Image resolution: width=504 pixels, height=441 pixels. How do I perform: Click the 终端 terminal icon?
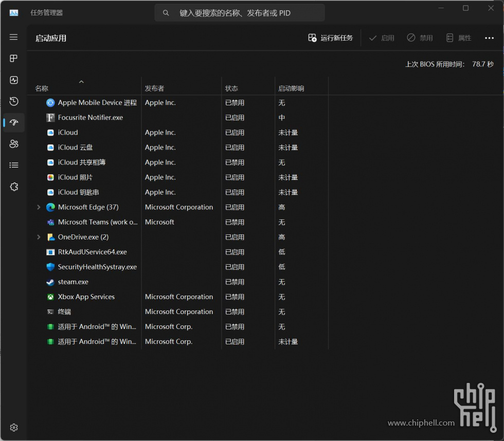(50, 311)
